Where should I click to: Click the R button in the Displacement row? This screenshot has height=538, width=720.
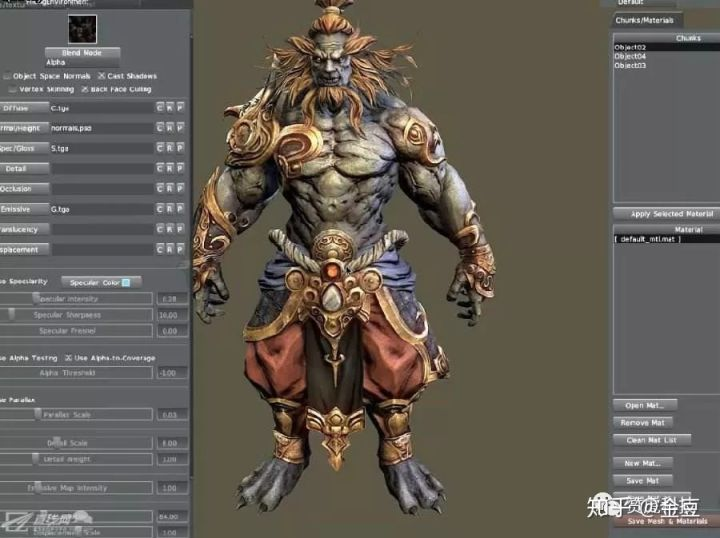point(170,249)
